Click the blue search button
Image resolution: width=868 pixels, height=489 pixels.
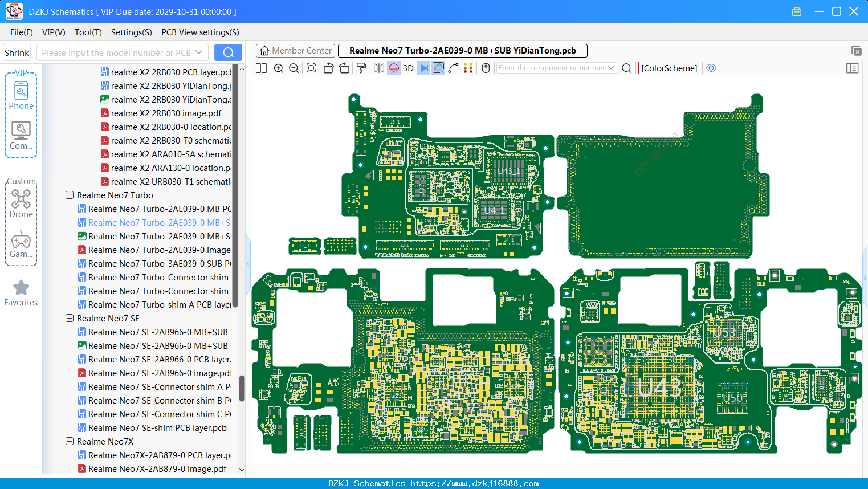pyautogui.click(x=228, y=52)
